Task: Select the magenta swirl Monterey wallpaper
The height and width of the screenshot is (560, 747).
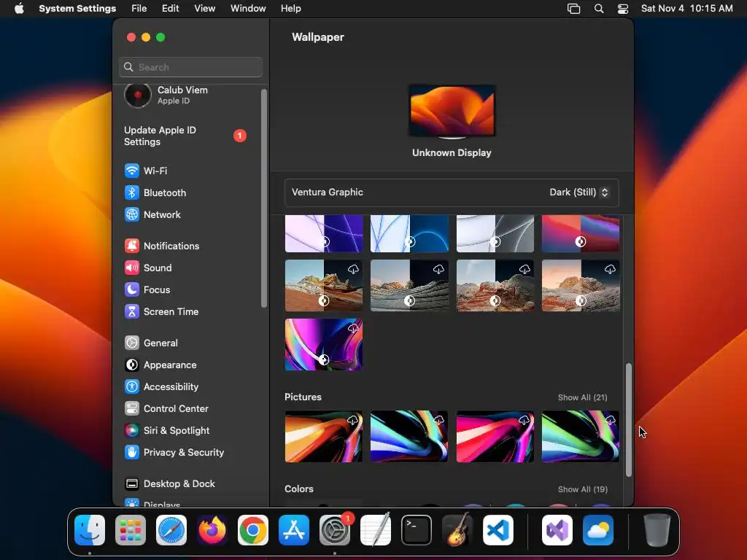Action: coord(323,344)
